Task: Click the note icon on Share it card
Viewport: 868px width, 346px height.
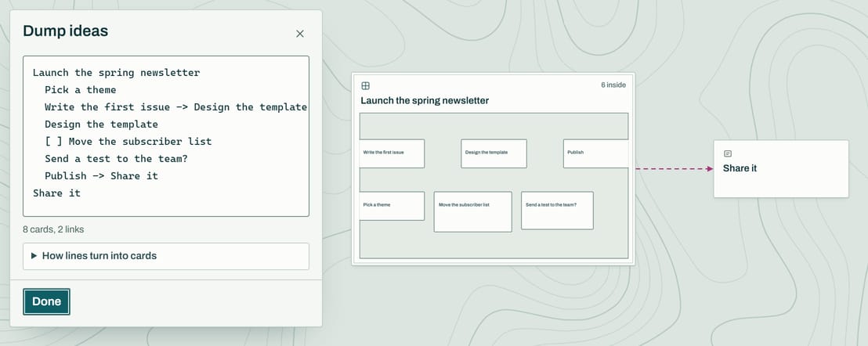Action: [728, 153]
